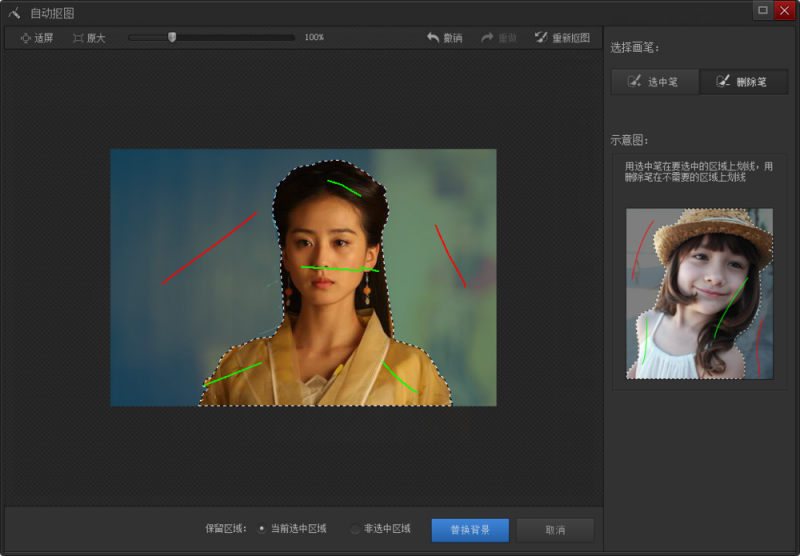This screenshot has height=556, width=800.
Task: Click the 选择画笔 label
Action: (635, 48)
